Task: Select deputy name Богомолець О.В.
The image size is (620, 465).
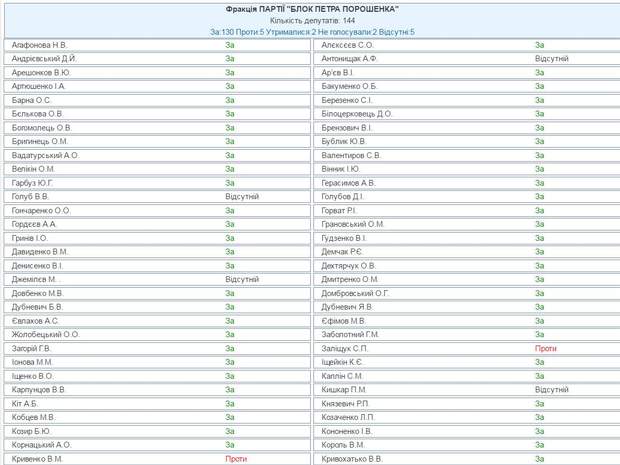Action: (43, 128)
